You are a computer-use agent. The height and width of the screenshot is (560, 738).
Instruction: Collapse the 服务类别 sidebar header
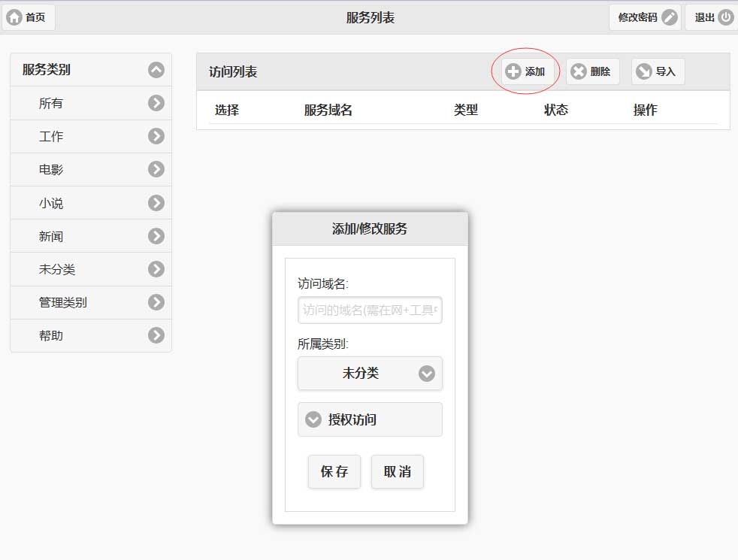point(156,70)
